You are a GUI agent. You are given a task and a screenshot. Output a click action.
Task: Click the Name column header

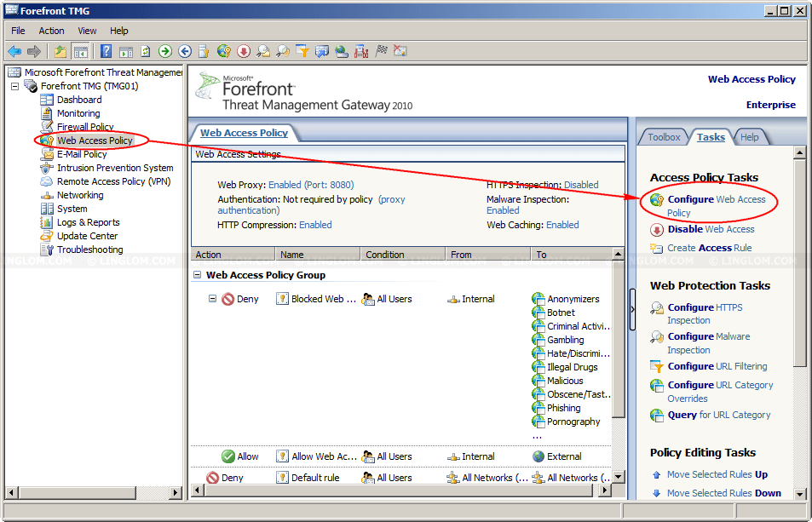pyautogui.click(x=318, y=255)
